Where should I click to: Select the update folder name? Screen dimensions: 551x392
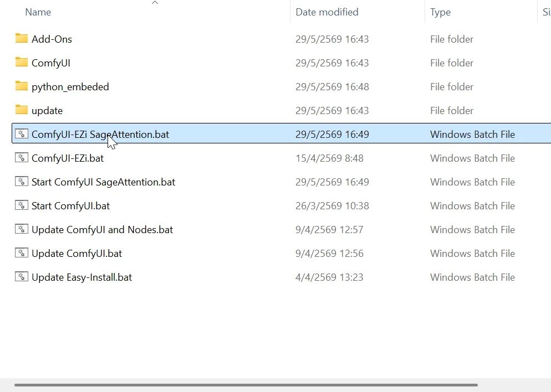47,111
